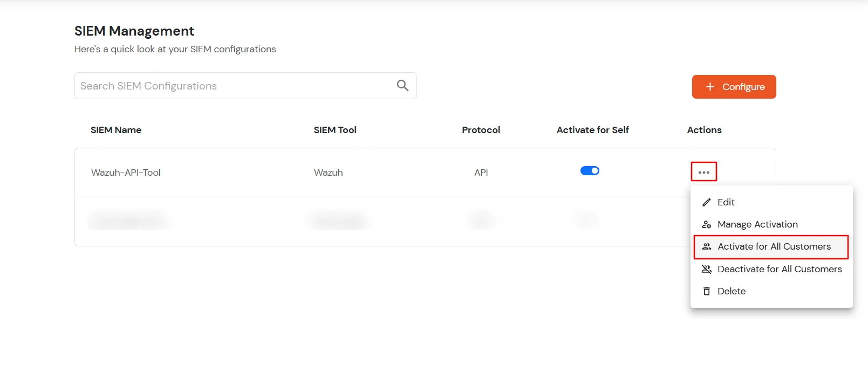This screenshot has width=868, height=372.
Task: Click the magnifier search icon
Action: 402,85
